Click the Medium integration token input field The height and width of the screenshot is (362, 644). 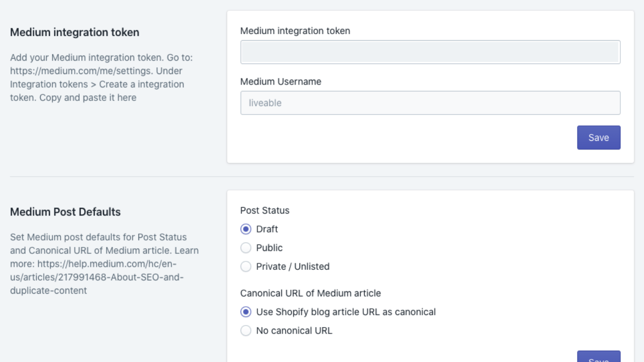coord(430,51)
